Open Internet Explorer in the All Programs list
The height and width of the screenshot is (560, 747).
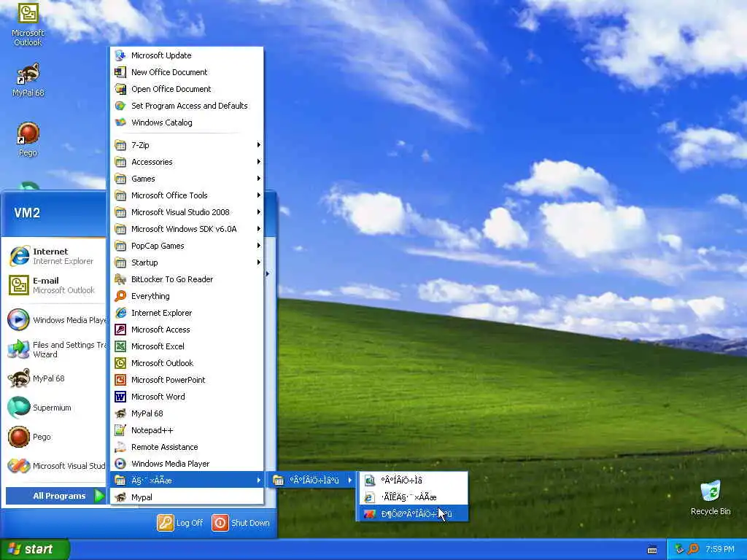(x=187, y=313)
